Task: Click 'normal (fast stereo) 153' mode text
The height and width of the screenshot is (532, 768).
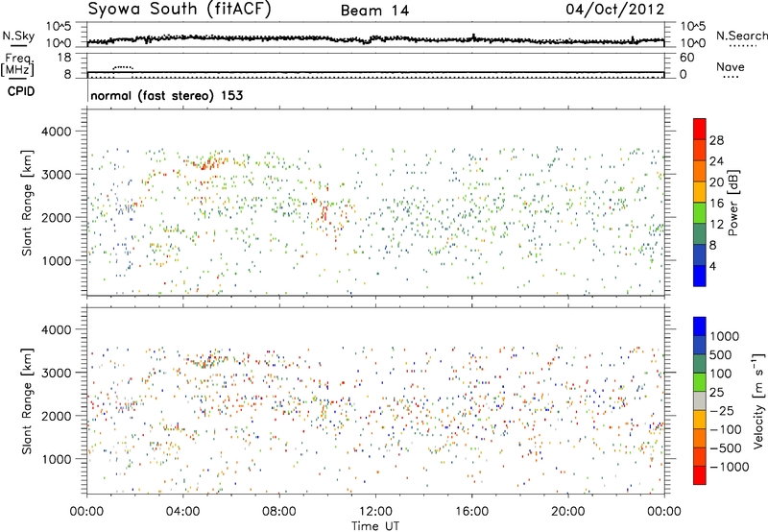Action: click(166, 95)
